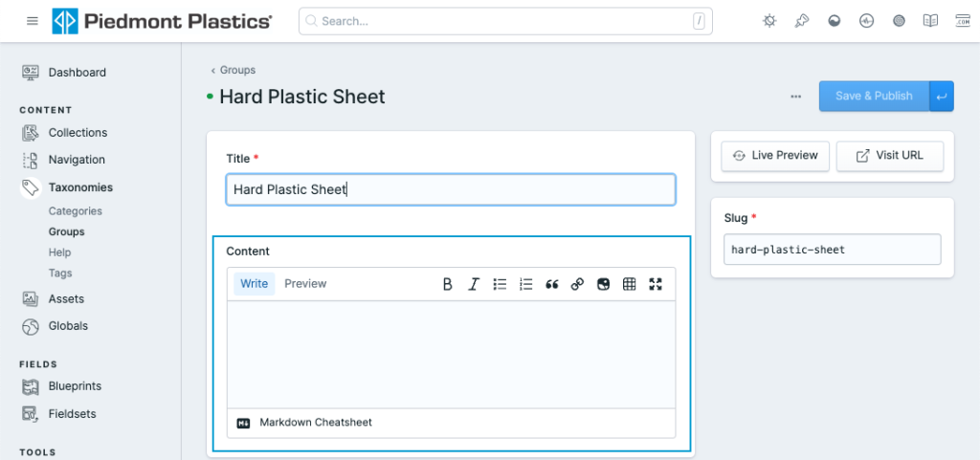The width and height of the screenshot is (980, 460).
Task: Toggle fullscreen mode for Content editor
Action: [655, 285]
